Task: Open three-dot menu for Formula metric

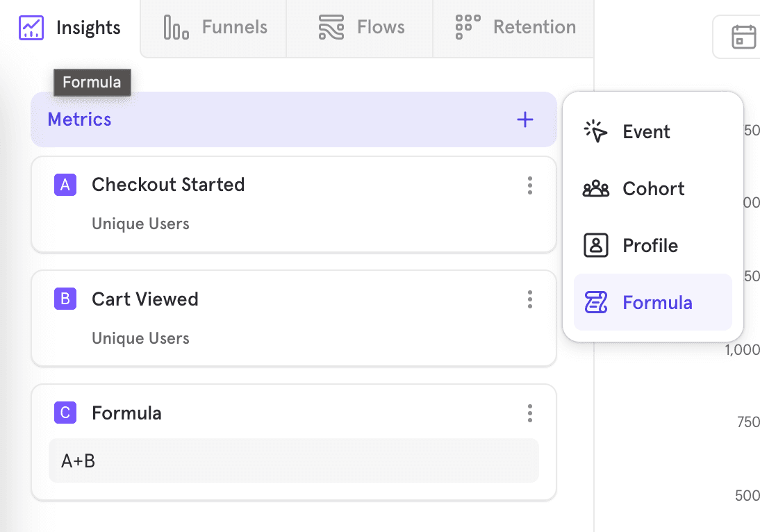Action: click(x=530, y=413)
